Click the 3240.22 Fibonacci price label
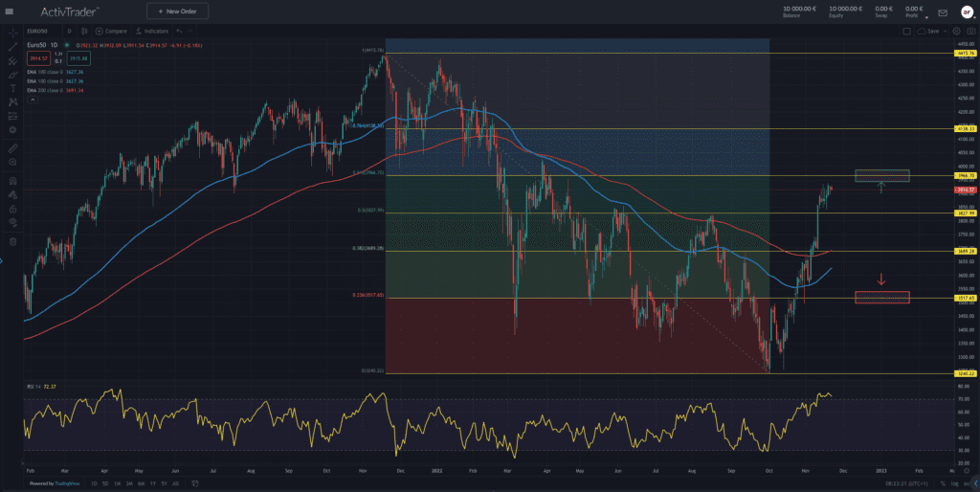Image resolution: width=980 pixels, height=492 pixels. [x=966, y=374]
